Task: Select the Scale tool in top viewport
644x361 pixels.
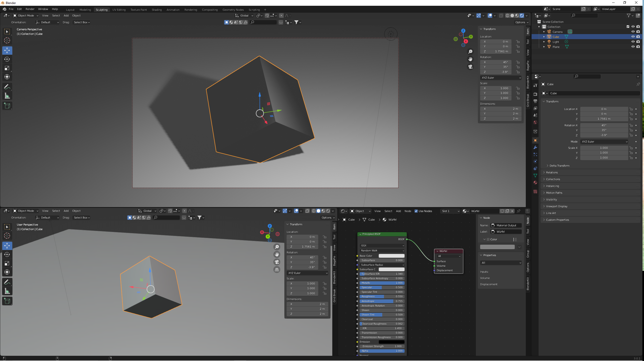Action: (x=7, y=68)
